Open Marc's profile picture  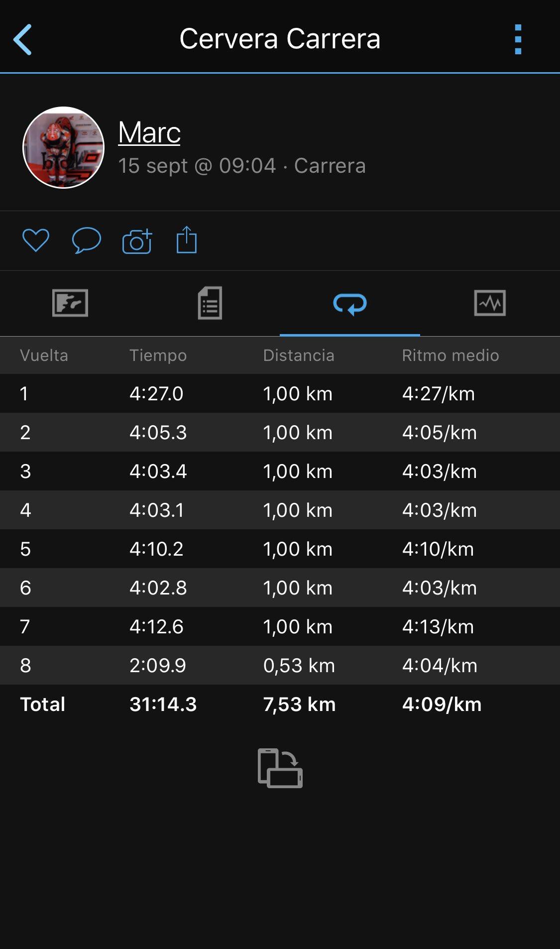pyautogui.click(x=64, y=147)
